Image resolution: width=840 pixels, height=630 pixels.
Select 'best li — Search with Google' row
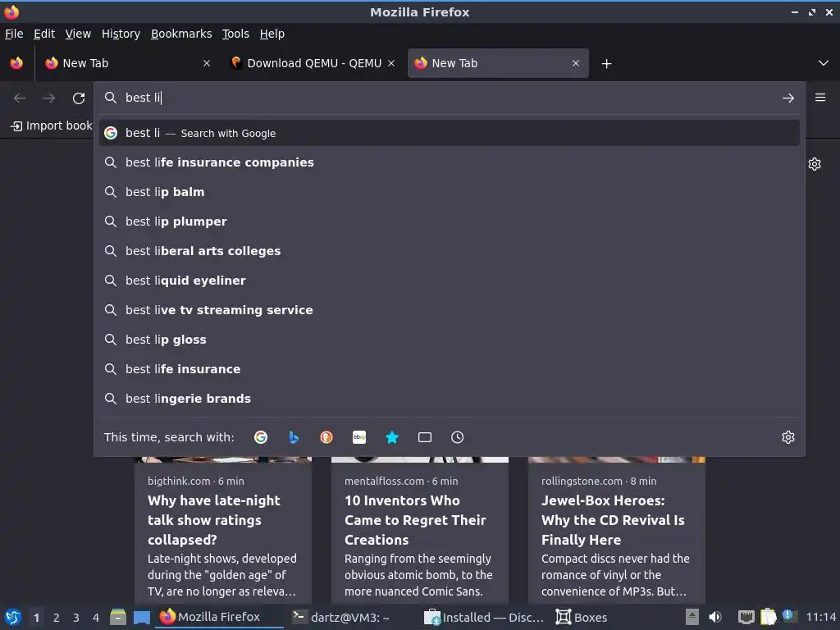449,133
